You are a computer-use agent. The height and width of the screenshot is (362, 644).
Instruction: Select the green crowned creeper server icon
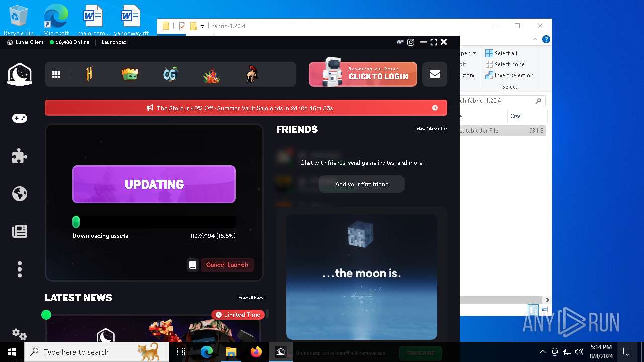click(x=130, y=74)
